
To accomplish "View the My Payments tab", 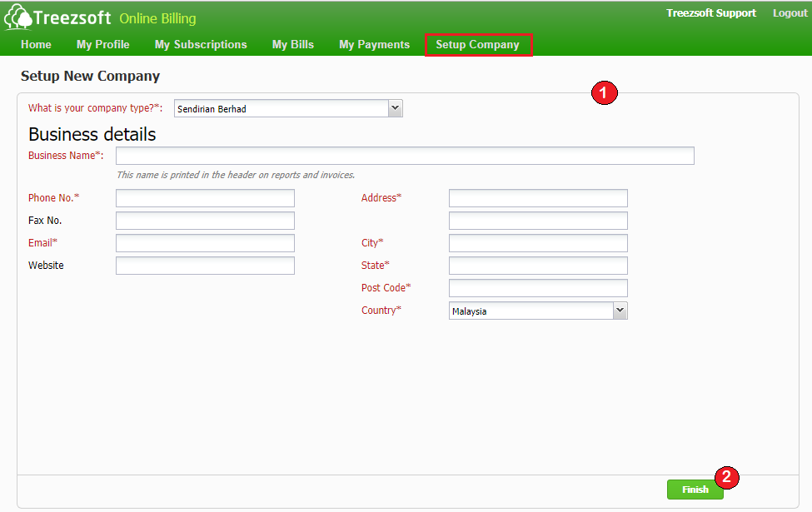I will [x=374, y=45].
